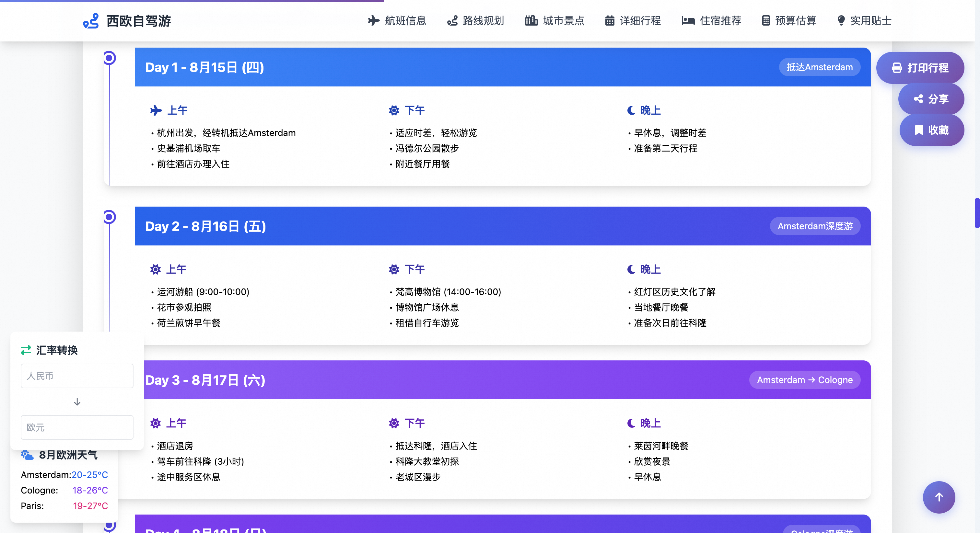Click the 人民币 amount input field
This screenshot has height=533, width=980.
click(77, 376)
